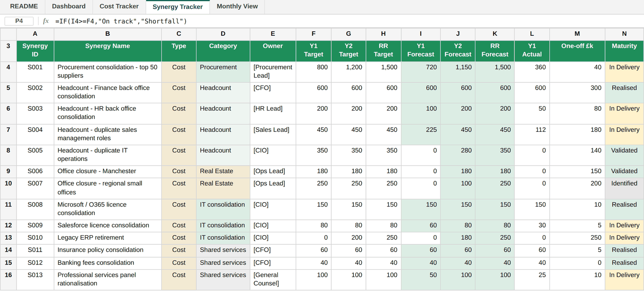Select 'Salesforce licence consolidation' cell
Viewport: 644px width, 291px height.
[x=107, y=225]
